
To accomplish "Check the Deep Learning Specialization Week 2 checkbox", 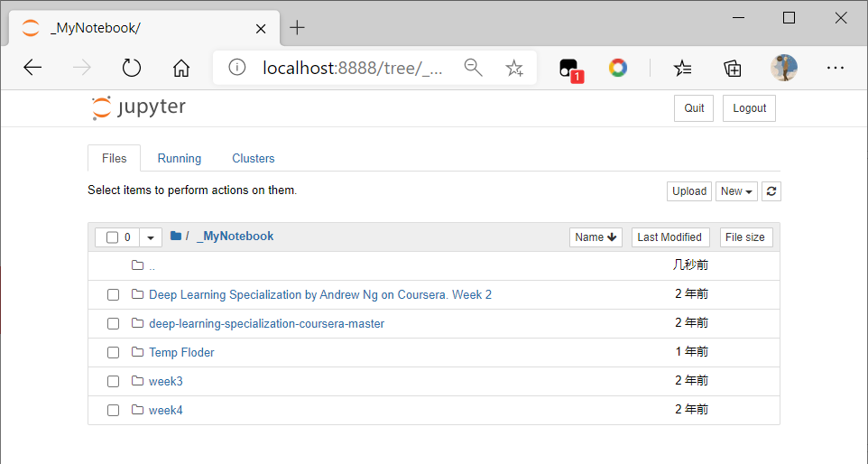I will [x=113, y=294].
